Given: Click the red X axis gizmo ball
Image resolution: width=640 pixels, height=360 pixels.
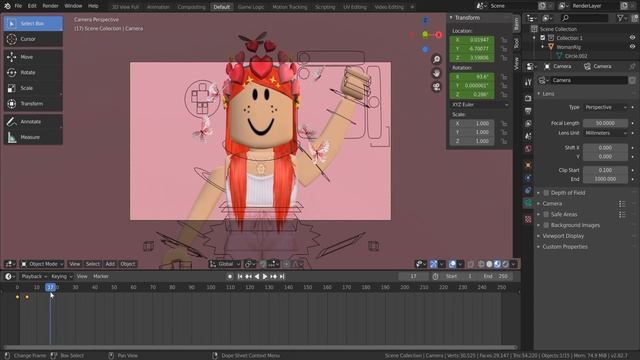Looking at the screenshot, I should pyautogui.click(x=438, y=35).
